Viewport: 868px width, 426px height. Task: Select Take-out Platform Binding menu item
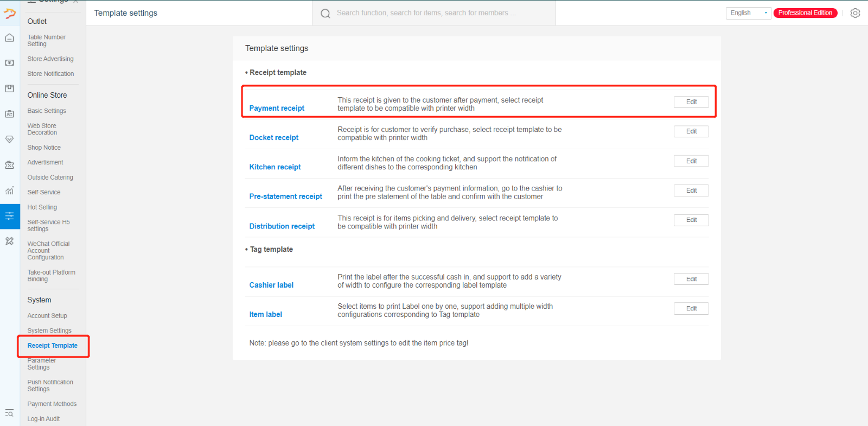click(52, 276)
